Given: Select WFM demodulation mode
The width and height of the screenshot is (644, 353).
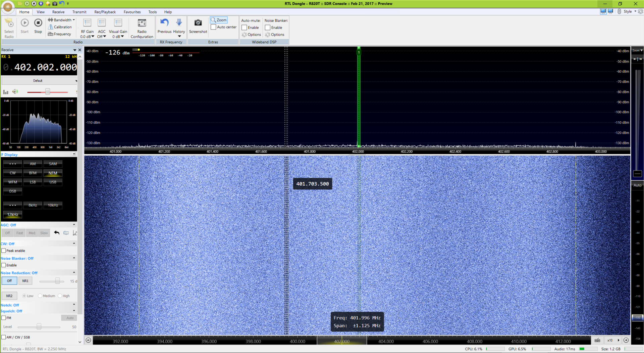Looking at the screenshot, I should pyautogui.click(x=13, y=182).
